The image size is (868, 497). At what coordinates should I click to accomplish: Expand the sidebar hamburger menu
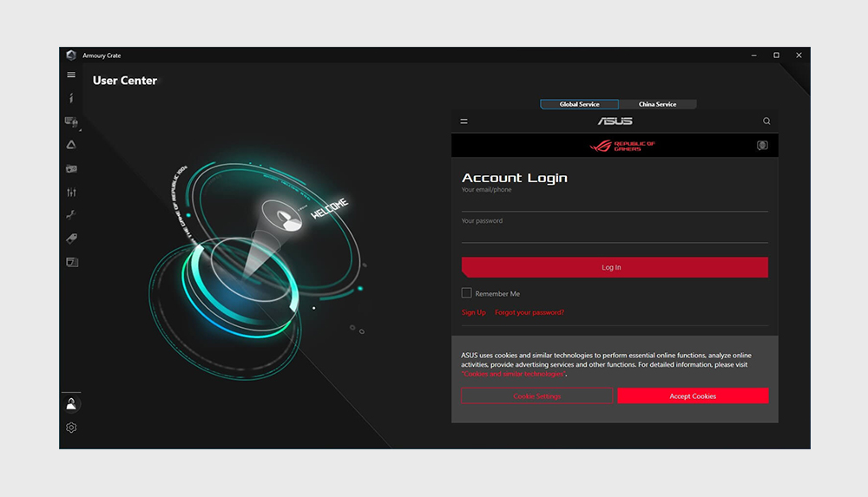(x=71, y=75)
